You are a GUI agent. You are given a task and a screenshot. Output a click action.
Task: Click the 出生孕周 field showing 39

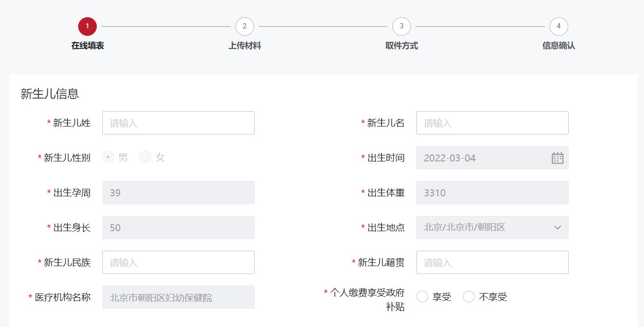pos(178,193)
